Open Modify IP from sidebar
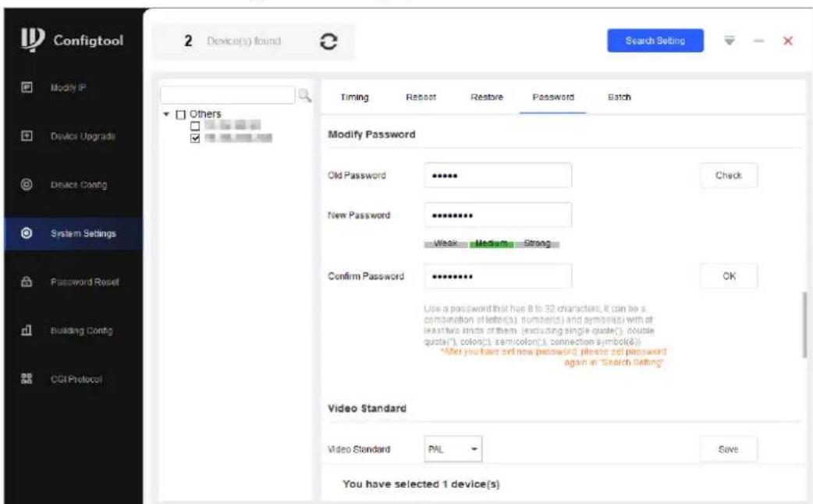This screenshot has width=813, height=504. (68, 87)
